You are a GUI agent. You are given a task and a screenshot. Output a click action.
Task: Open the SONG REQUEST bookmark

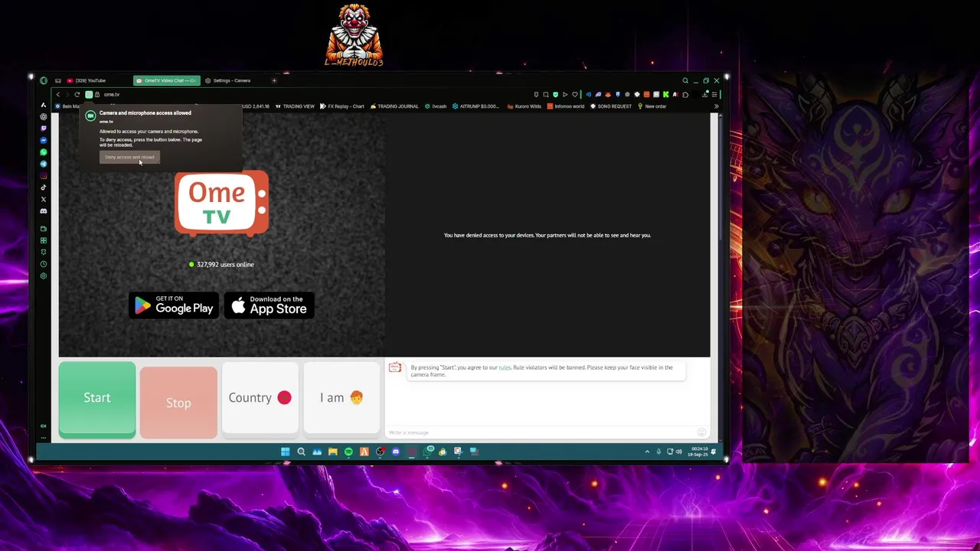click(x=610, y=106)
